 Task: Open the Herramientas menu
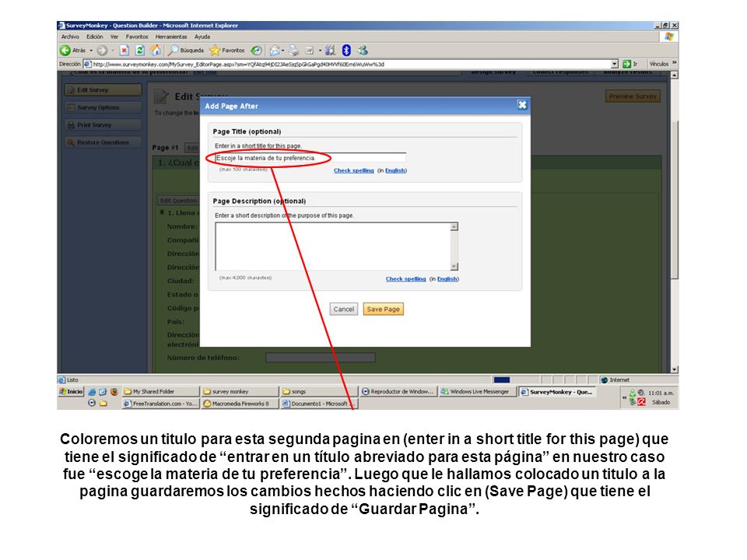(171, 37)
